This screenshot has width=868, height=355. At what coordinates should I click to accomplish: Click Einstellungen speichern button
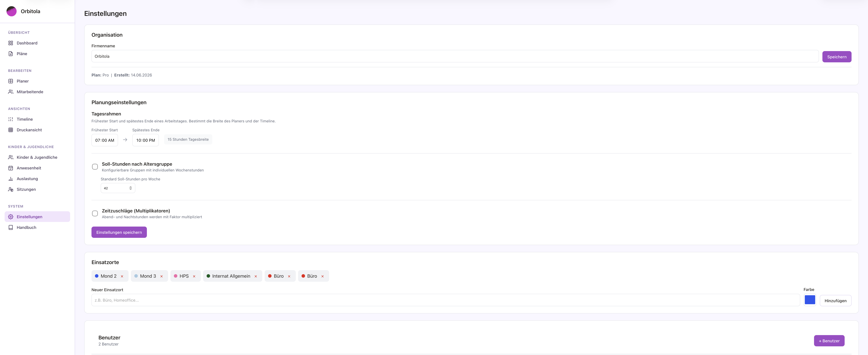[119, 232]
